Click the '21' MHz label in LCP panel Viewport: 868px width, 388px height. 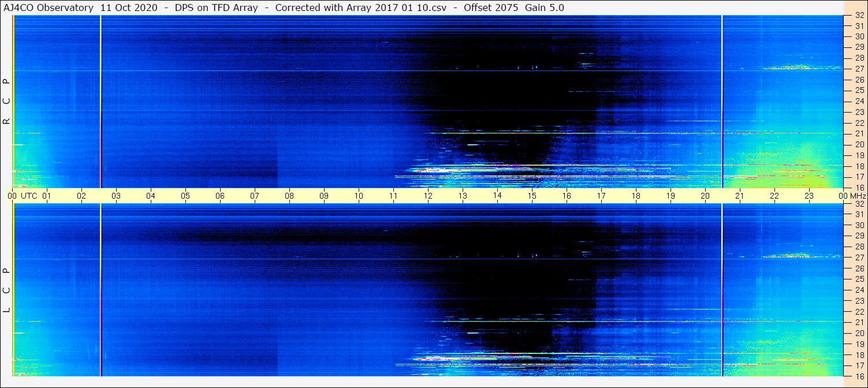tap(859, 322)
